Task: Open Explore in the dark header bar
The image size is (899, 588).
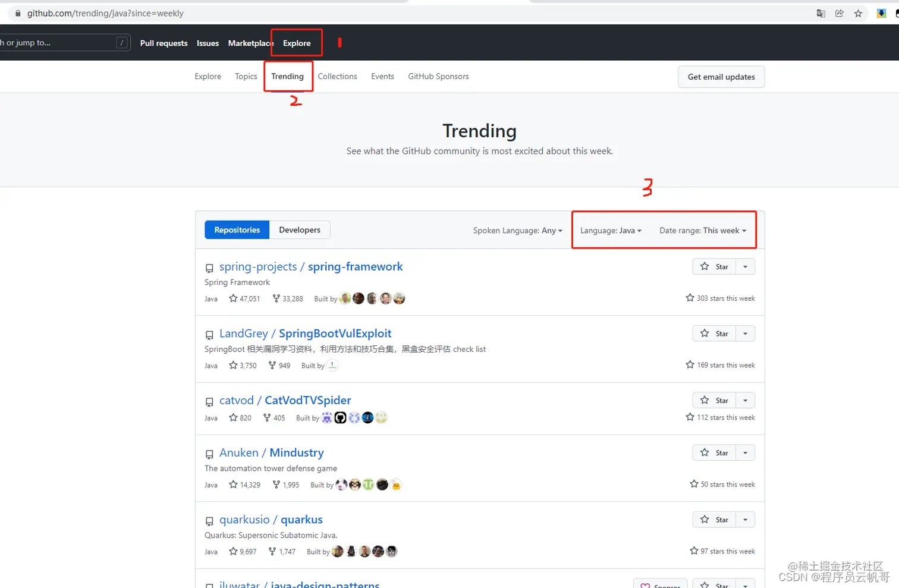Action: point(297,43)
